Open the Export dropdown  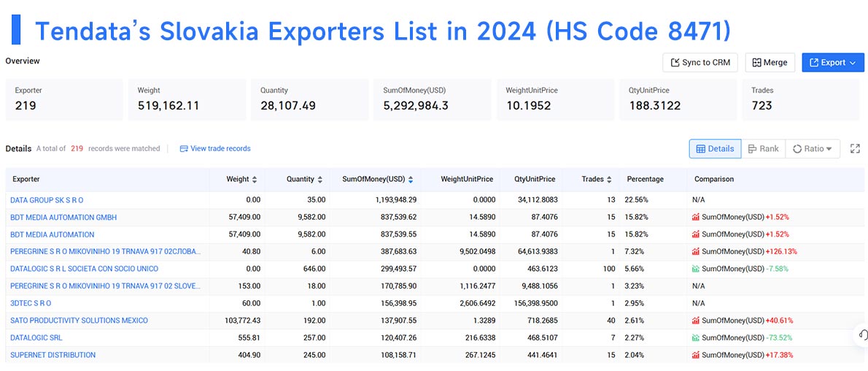click(832, 63)
